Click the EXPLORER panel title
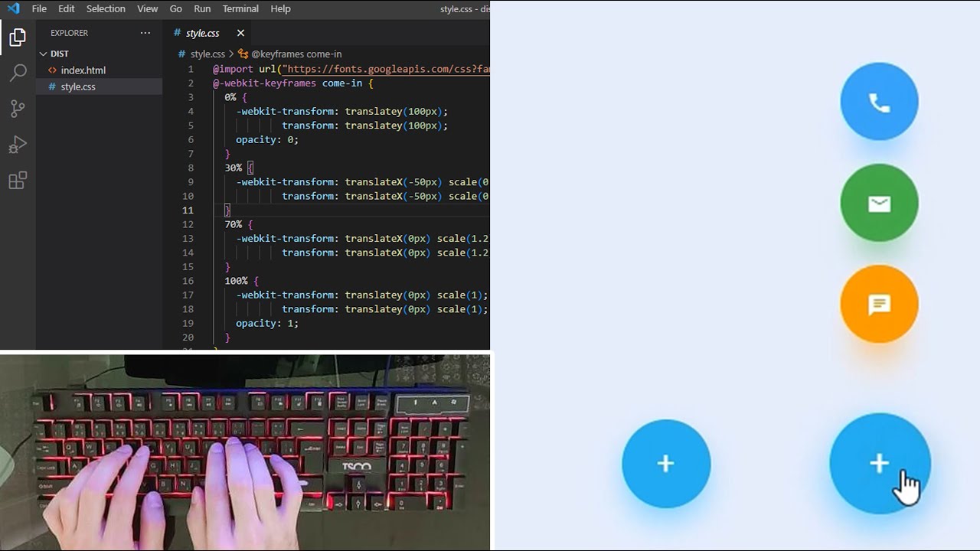980x551 pixels. [x=69, y=33]
